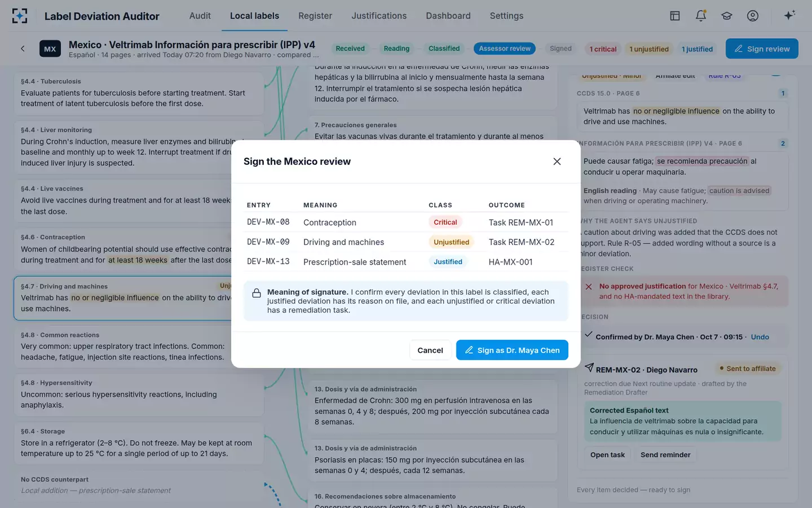
Task: Click the Label Deviation Auditor logo icon
Action: click(20, 16)
